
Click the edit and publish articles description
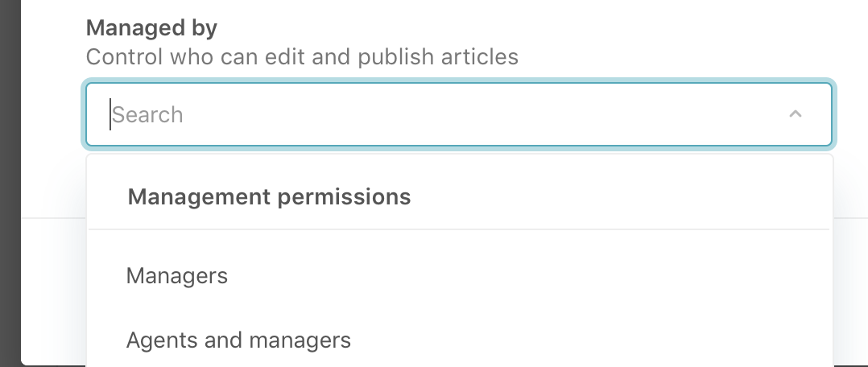coord(302,57)
